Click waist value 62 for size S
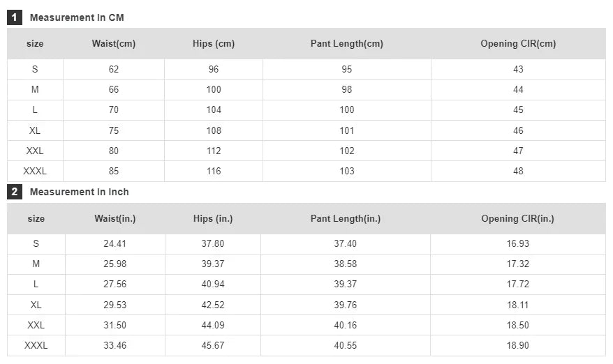The width and height of the screenshot is (613, 364). pos(114,69)
